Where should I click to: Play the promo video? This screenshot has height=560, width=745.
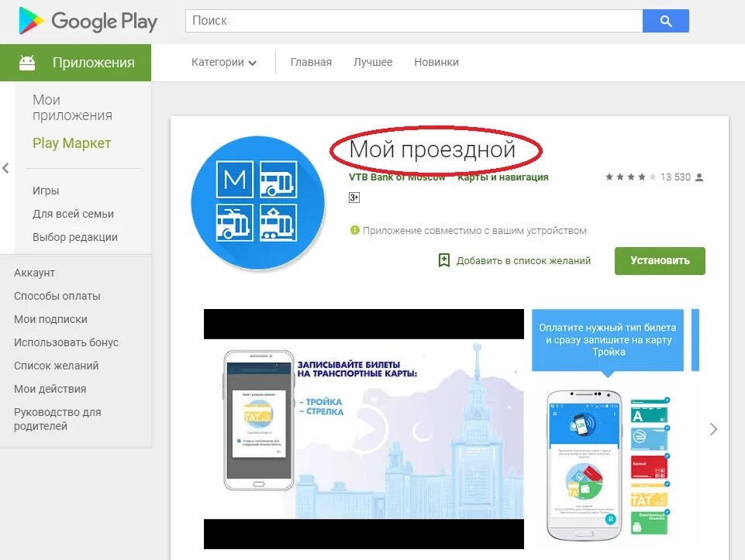[364, 430]
